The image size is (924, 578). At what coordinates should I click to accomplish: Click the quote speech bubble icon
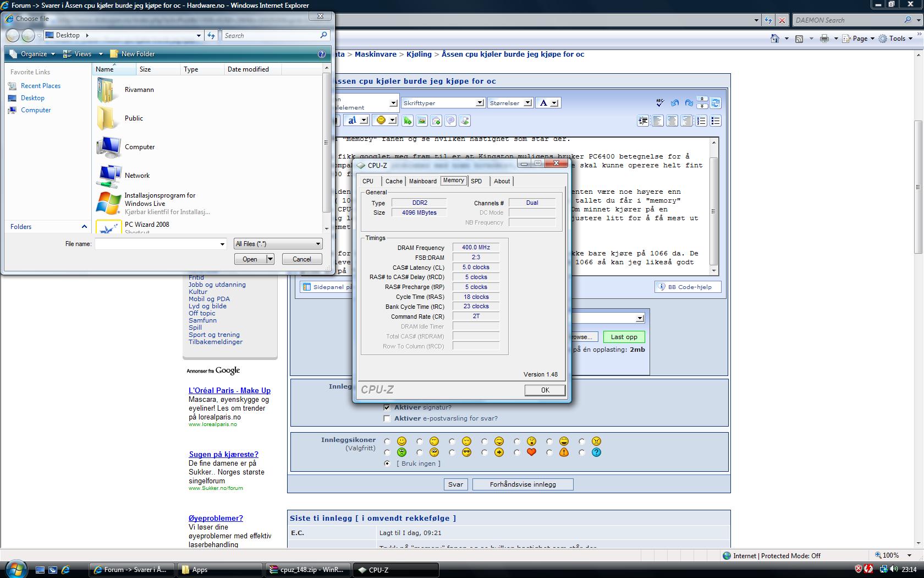click(450, 121)
